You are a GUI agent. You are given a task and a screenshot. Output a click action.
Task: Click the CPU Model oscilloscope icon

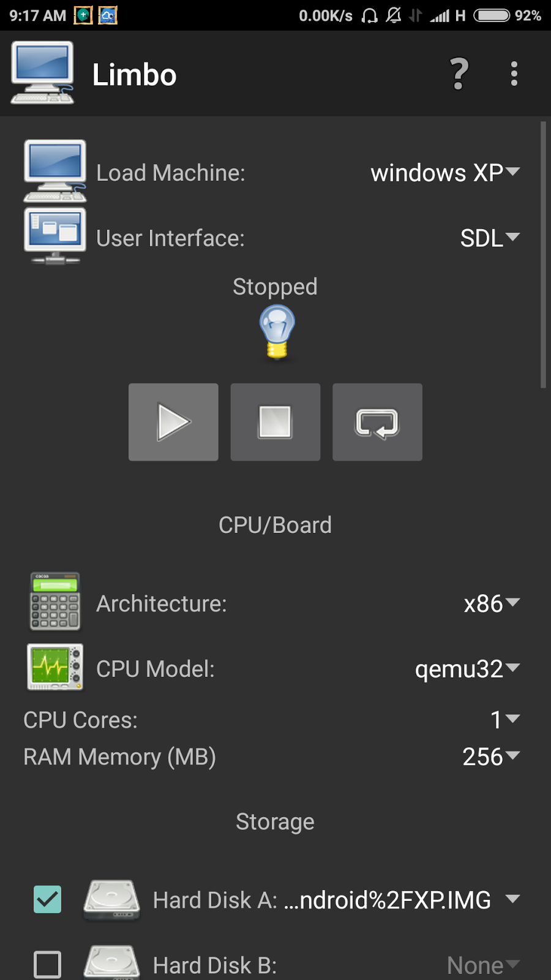point(54,667)
